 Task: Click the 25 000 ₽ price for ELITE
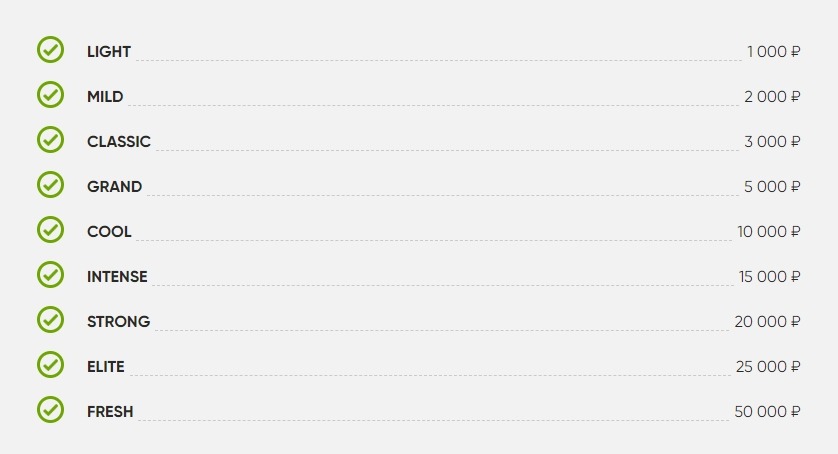pos(768,366)
